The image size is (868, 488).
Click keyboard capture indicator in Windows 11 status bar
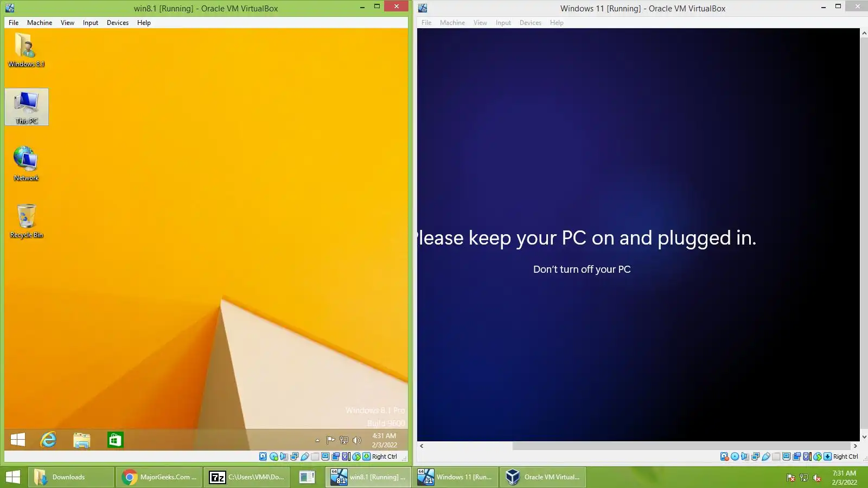[x=827, y=457]
